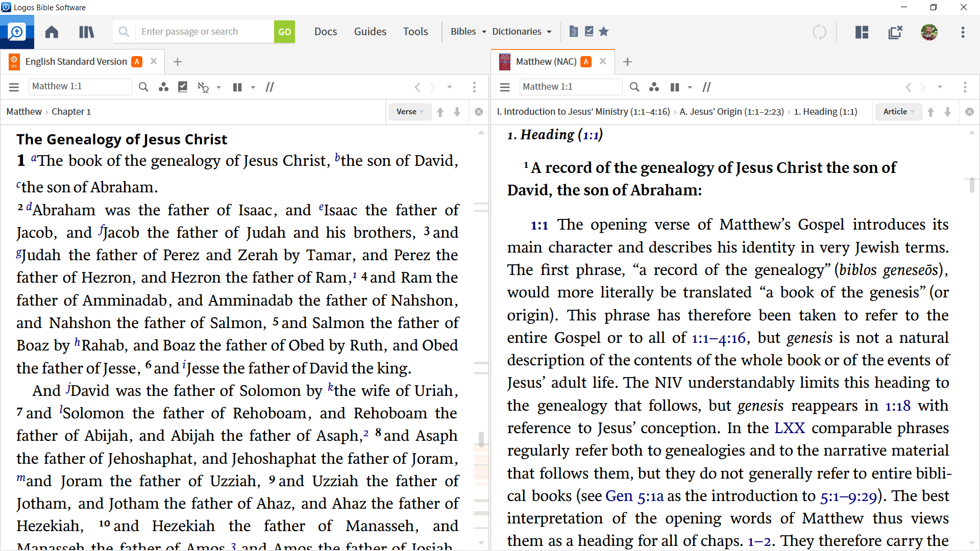980x551 pixels.
Task: Click Introduction to Jesus' Ministry breadcrumb
Action: pos(583,112)
